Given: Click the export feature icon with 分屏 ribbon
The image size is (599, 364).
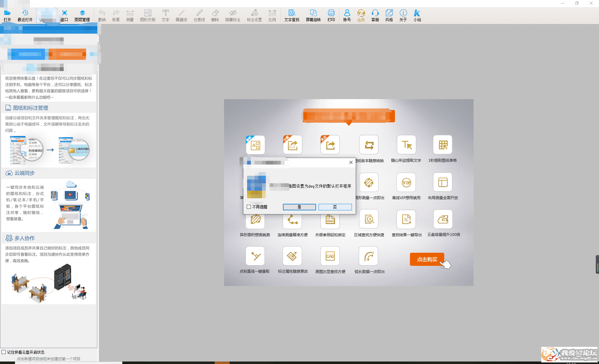Looking at the screenshot, I should pyautogui.click(x=293, y=145).
